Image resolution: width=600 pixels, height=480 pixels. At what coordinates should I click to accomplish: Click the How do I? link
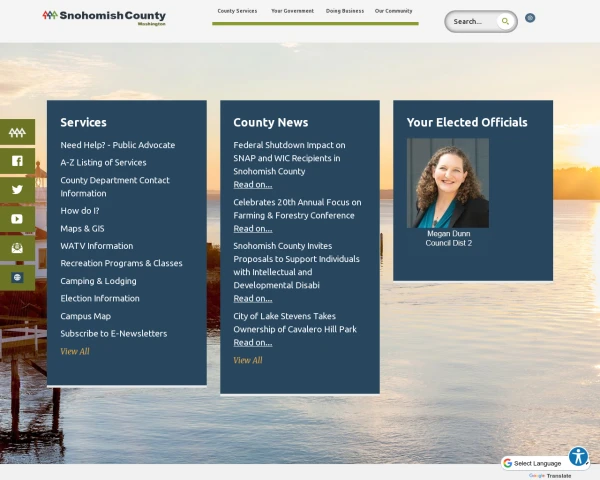(x=80, y=211)
